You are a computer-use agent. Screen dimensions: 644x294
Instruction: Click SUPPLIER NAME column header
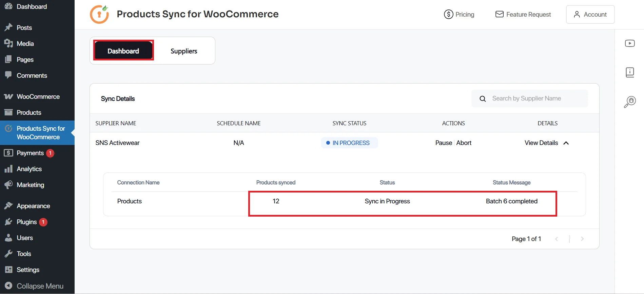(116, 123)
